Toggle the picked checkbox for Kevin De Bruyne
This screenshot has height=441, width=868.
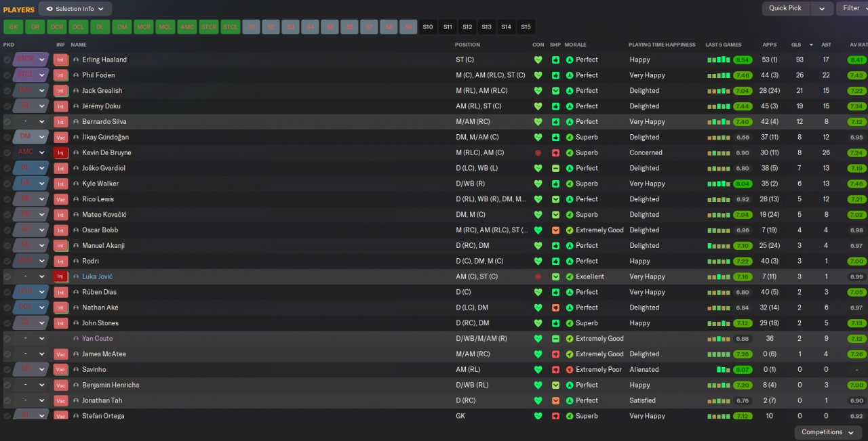pyautogui.click(x=7, y=152)
